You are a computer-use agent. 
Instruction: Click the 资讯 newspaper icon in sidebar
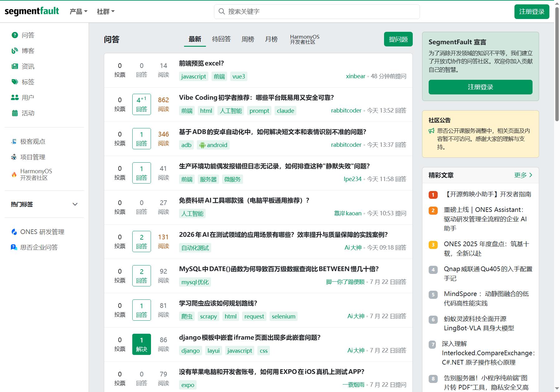15,66
